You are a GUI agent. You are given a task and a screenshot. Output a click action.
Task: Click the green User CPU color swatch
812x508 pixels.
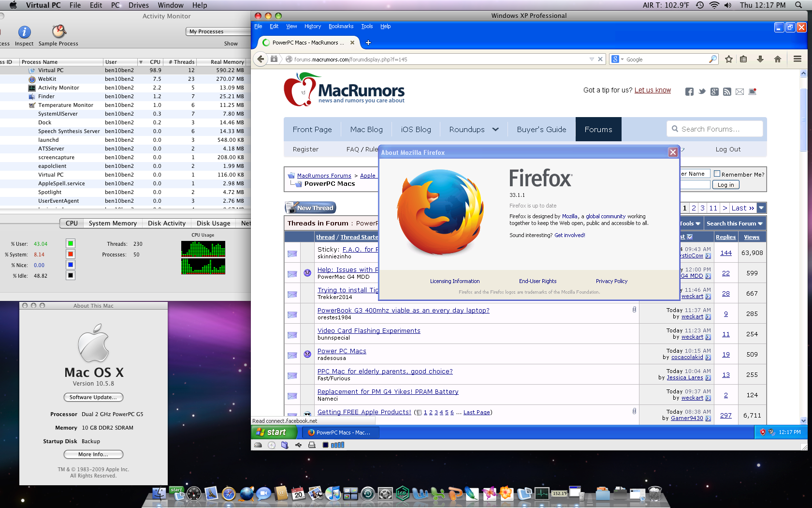click(71, 243)
